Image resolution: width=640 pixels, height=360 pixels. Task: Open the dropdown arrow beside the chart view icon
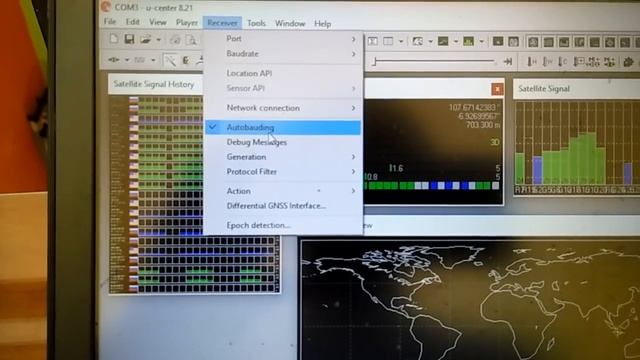[456, 41]
